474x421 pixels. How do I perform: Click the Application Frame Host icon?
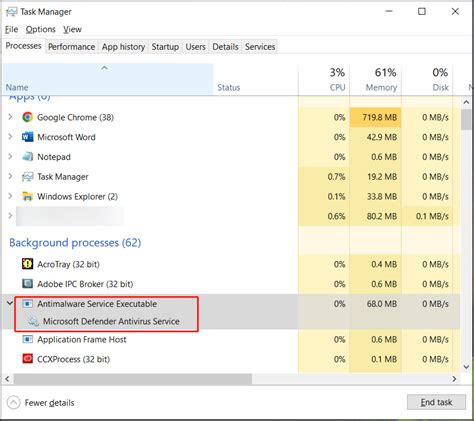point(27,339)
